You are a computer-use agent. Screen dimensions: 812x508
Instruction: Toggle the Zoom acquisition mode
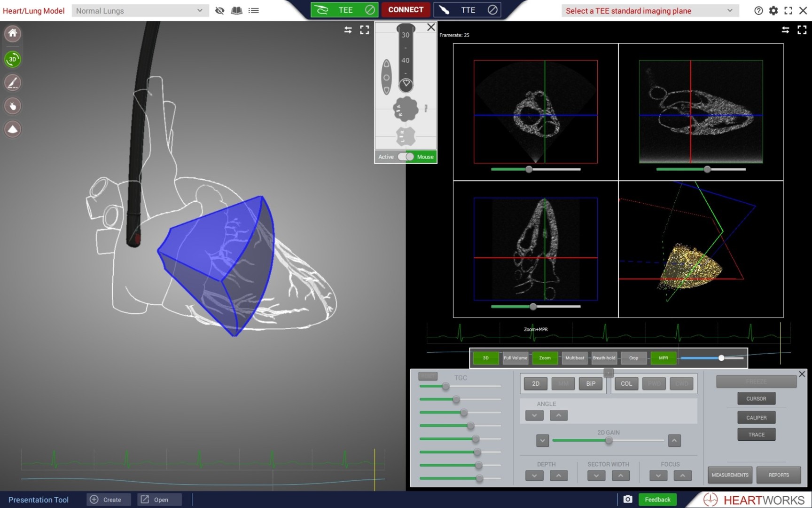545,358
